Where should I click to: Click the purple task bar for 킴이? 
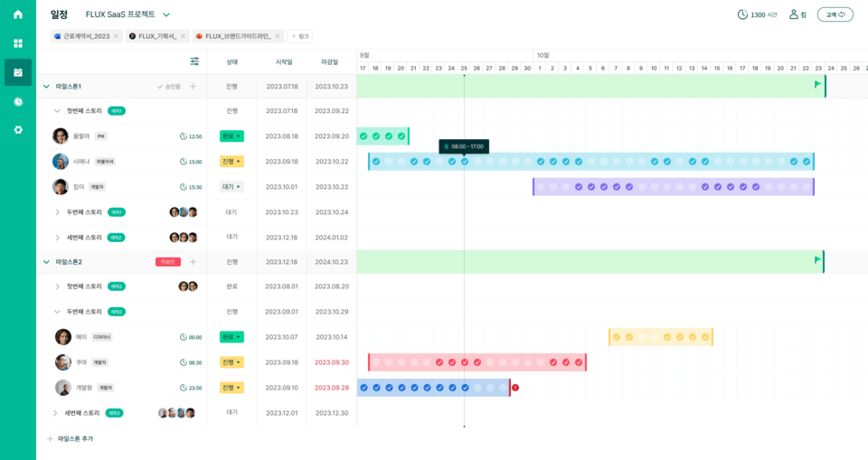(673, 187)
